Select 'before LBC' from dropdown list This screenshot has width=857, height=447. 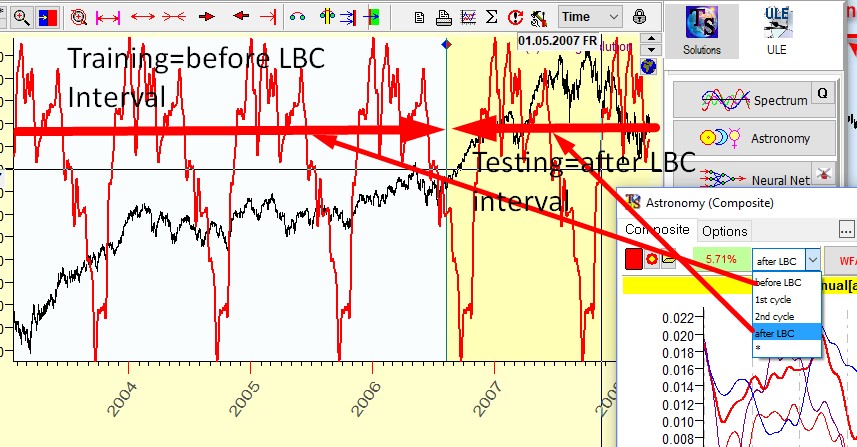pyautogui.click(x=780, y=282)
